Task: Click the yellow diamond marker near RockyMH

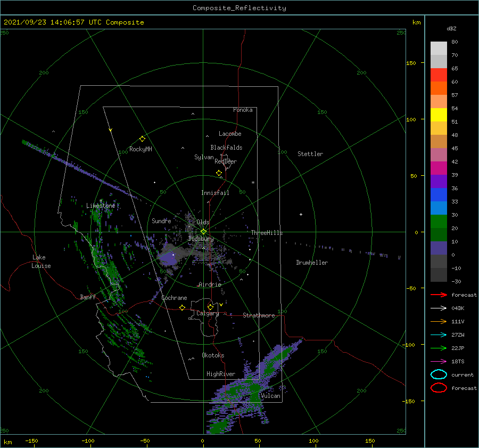Action: pyautogui.click(x=142, y=139)
